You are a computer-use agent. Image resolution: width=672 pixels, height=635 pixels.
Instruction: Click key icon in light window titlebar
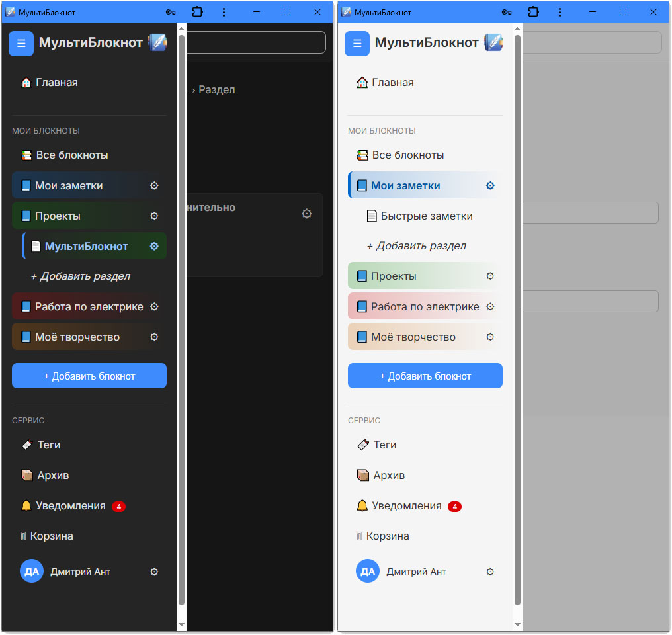click(x=507, y=12)
